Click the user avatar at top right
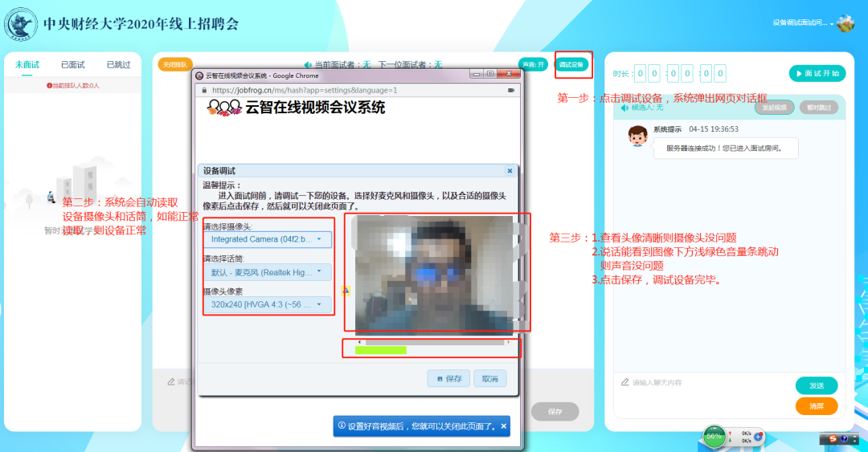This screenshot has height=452, width=868. (845, 23)
